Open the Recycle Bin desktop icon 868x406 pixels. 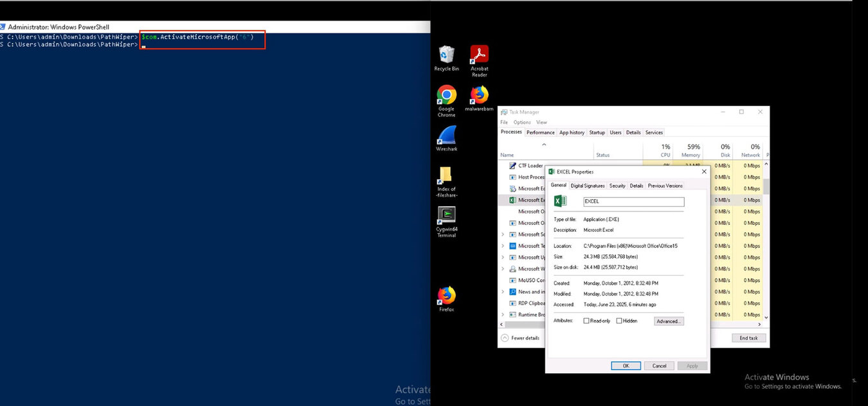[446, 55]
